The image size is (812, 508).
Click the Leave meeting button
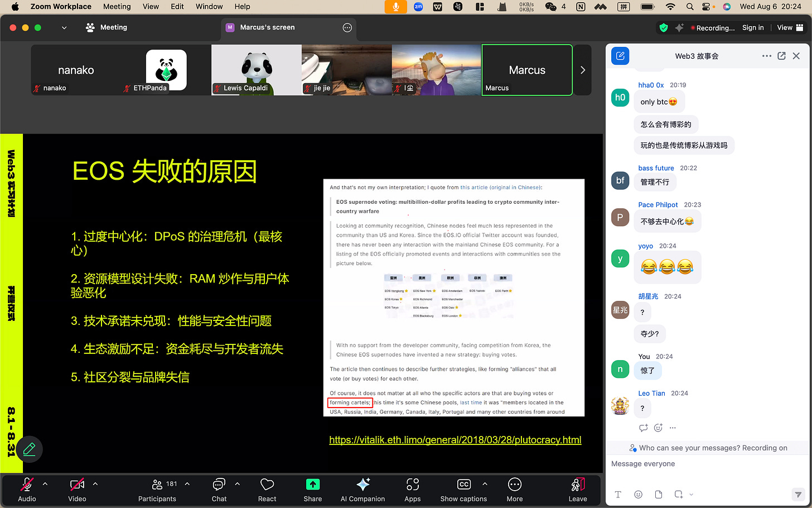[578, 490]
